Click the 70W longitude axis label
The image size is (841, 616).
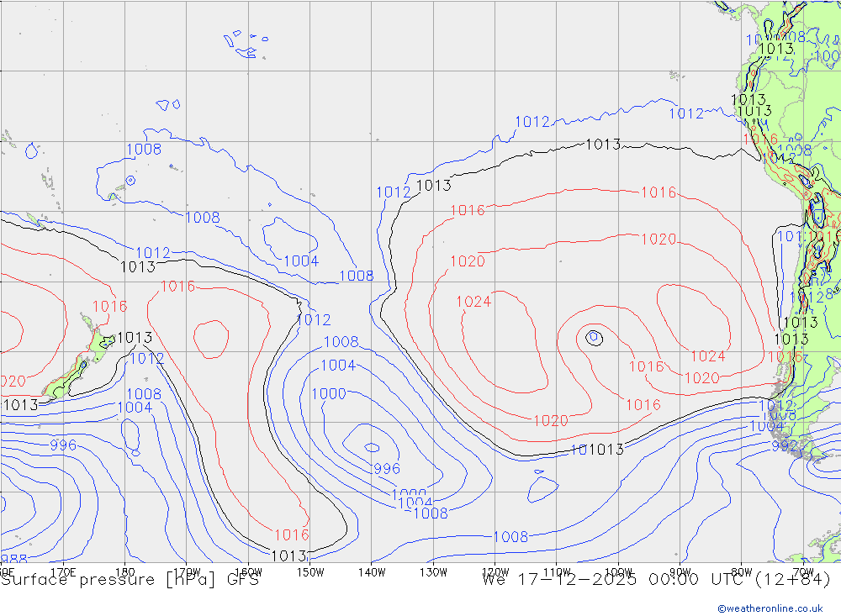(x=803, y=572)
